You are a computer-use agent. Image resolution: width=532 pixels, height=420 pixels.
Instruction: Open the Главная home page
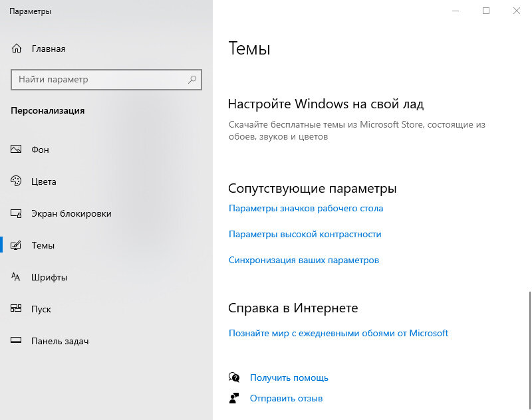(49, 49)
